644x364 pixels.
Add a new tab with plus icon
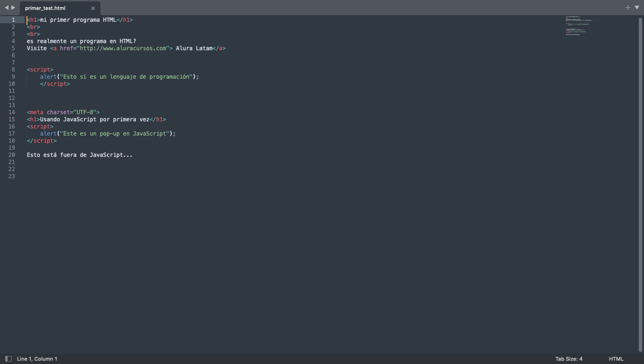(628, 8)
